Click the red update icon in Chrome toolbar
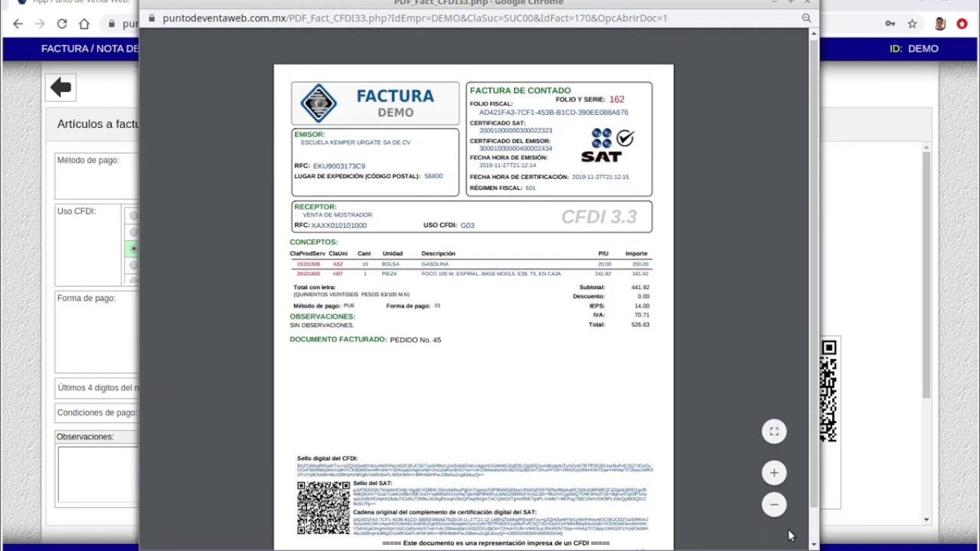 pos(962,24)
